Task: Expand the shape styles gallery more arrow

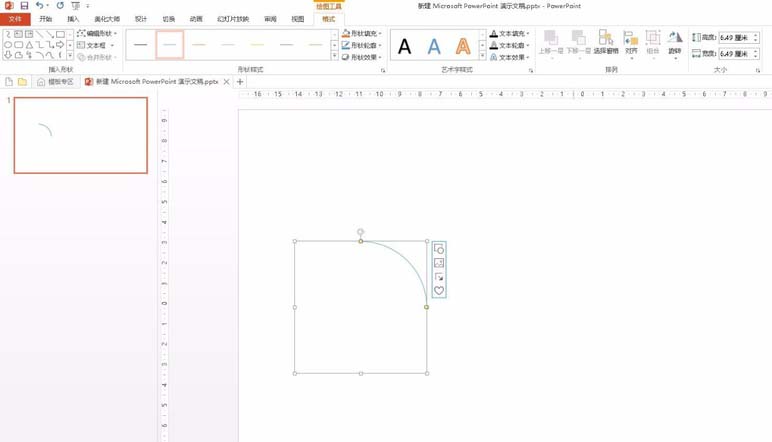Action: pos(335,57)
